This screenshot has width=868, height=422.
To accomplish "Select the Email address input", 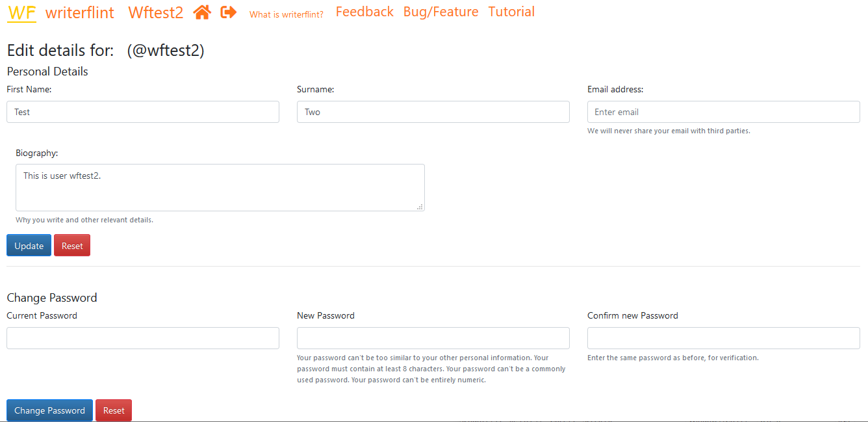I will tap(723, 112).
